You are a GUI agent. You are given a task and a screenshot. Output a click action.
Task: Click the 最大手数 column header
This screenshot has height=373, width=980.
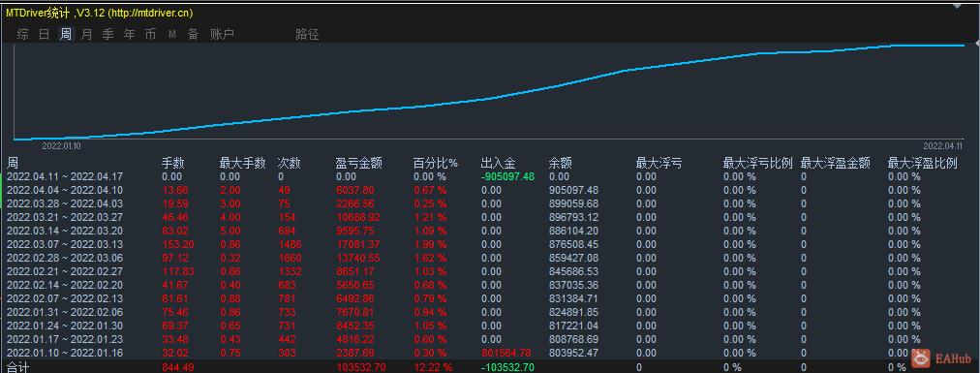tap(242, 164)
